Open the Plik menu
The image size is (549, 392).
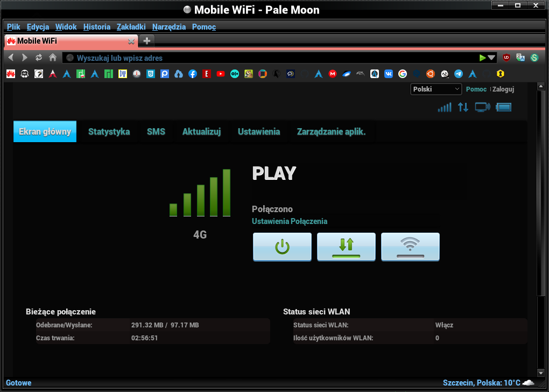click(x=13, y=27)
